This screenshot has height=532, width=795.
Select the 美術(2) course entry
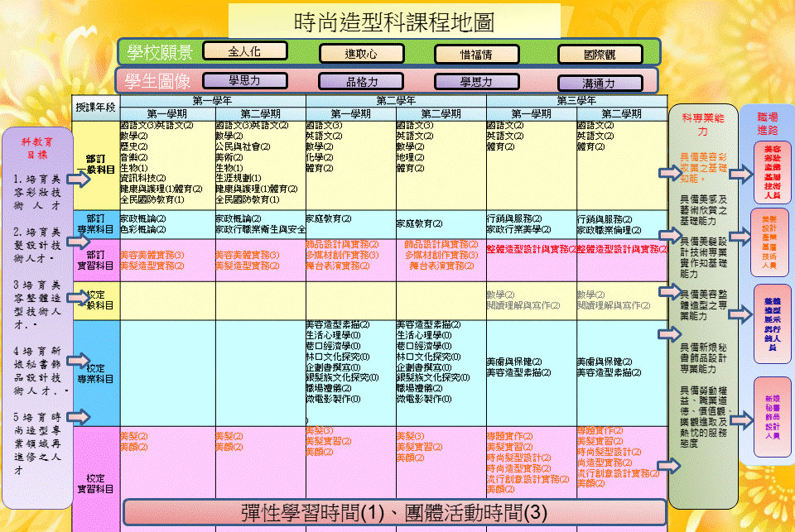coord(229,157)
